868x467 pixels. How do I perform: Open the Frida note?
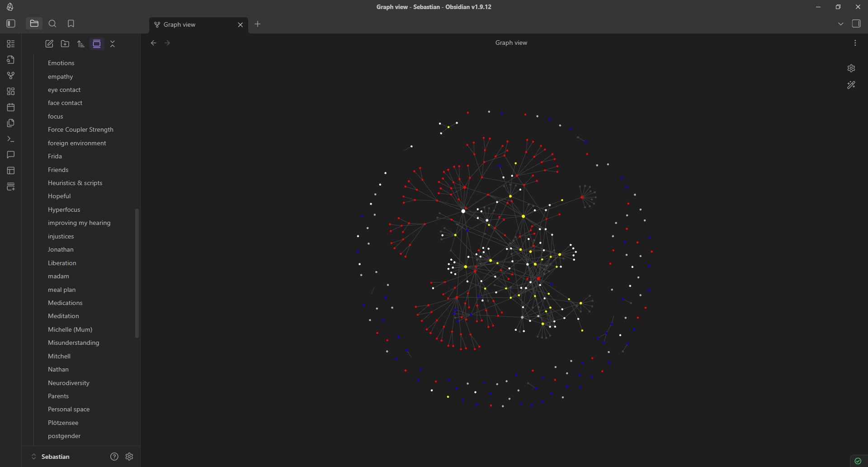(x=54, y=156)
